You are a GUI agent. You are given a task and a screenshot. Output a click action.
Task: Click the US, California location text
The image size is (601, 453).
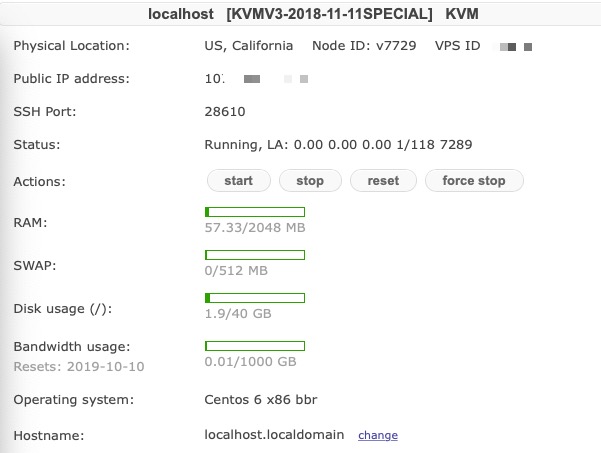(x=248, y=46)
